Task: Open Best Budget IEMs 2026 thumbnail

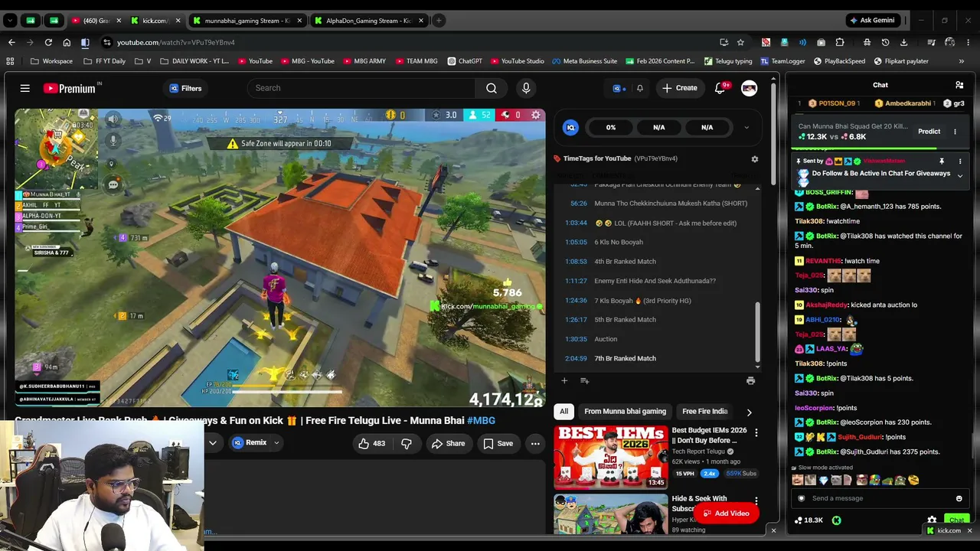Action: 610,458
